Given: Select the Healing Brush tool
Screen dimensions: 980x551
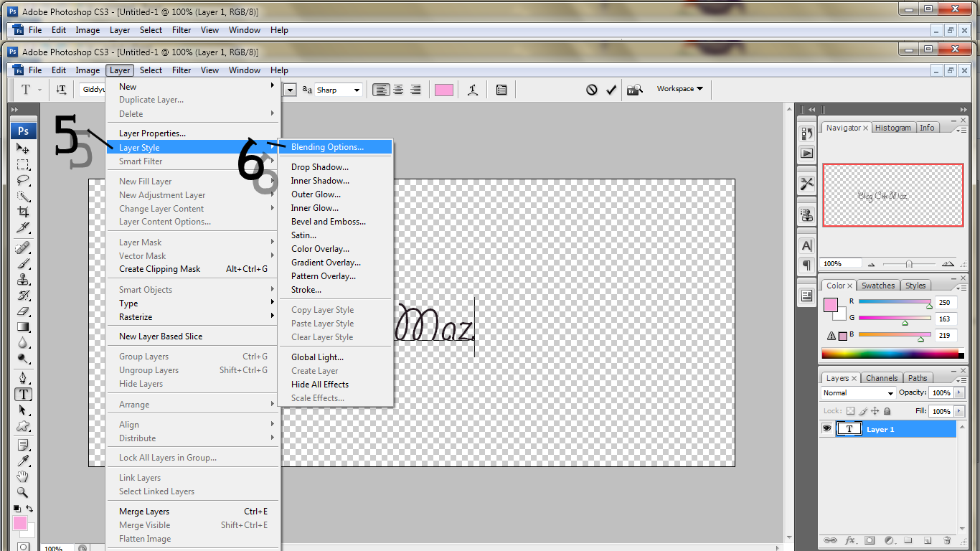Looking at the screenshot, I should point(23,248).
